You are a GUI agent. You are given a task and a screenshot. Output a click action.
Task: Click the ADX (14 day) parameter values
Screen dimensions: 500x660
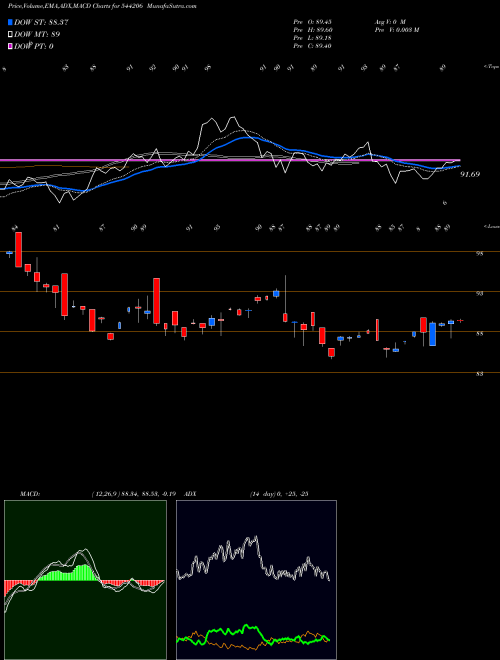(279, 494)
